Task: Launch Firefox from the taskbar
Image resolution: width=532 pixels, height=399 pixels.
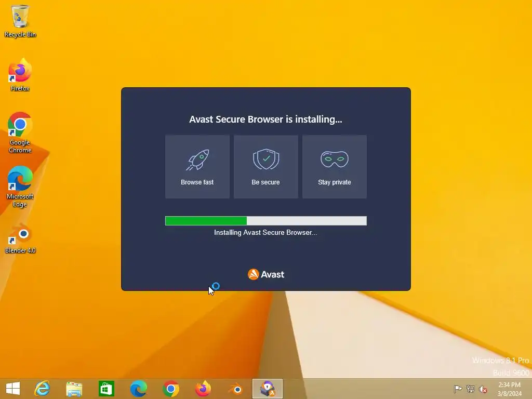Action: pyautogui.click(x=203, y=389)
